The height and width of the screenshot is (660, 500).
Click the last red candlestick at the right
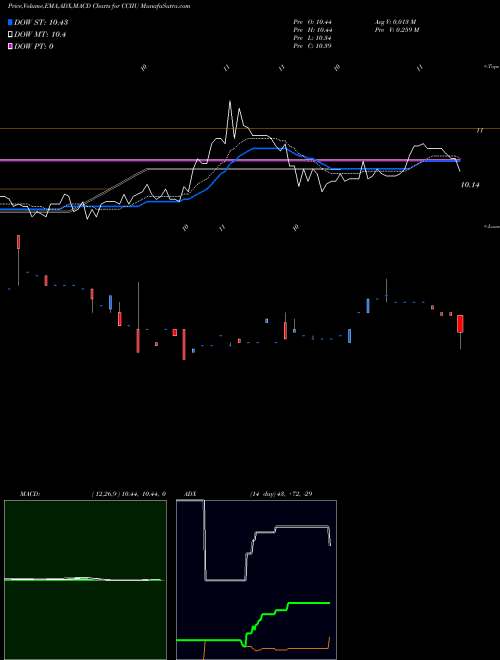[x=460, y=324]
